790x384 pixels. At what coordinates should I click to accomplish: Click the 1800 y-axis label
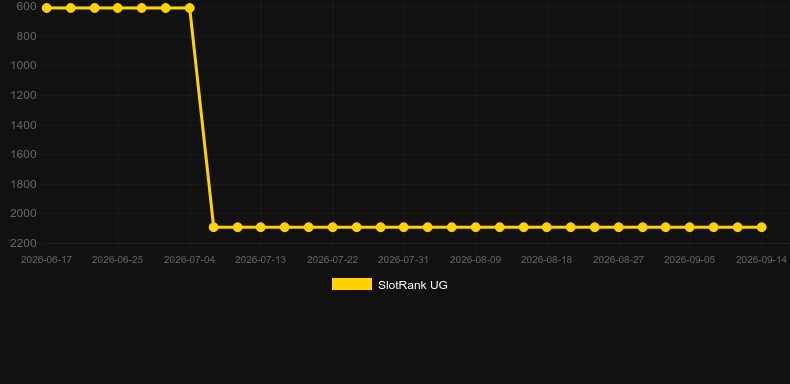23,184
